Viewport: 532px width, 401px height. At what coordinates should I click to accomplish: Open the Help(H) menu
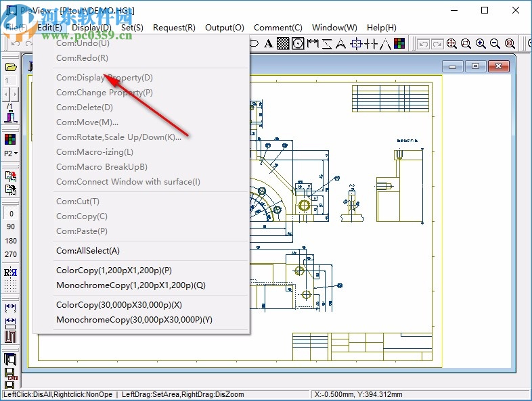(x=382, y=28)
